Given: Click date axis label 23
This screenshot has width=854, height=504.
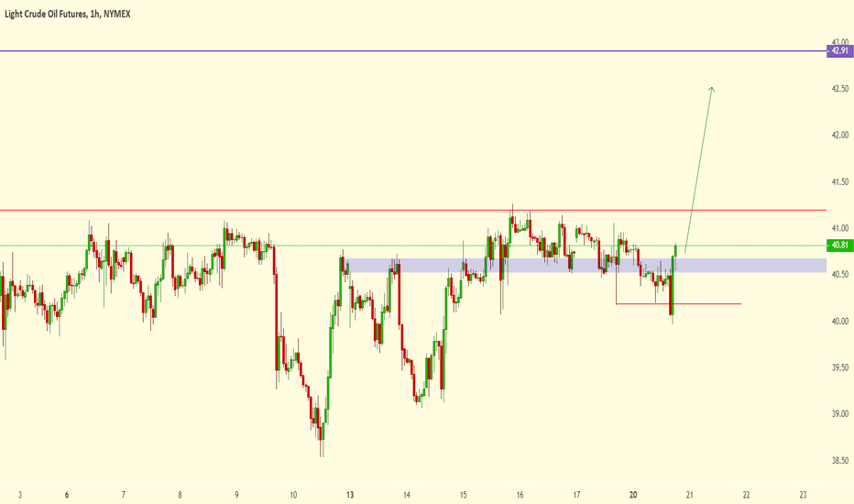Looking at the screenshot, I should tap(804, 495).
